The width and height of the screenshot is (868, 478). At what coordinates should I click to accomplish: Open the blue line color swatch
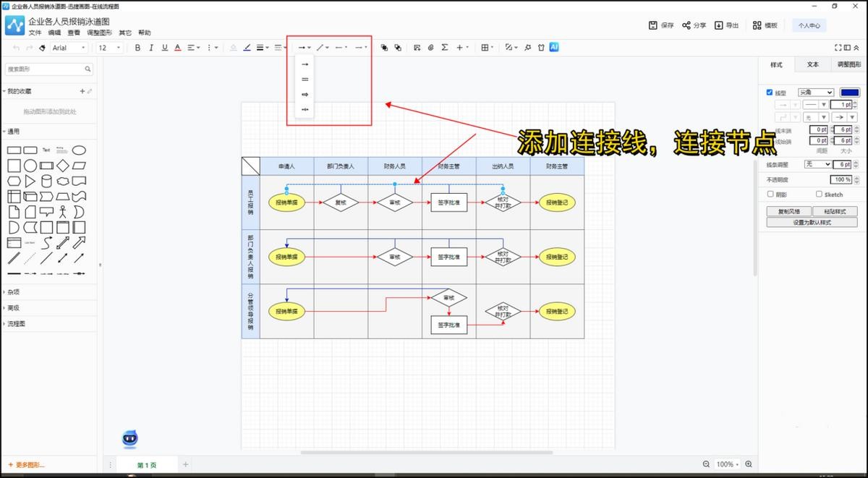coord(849,93)
